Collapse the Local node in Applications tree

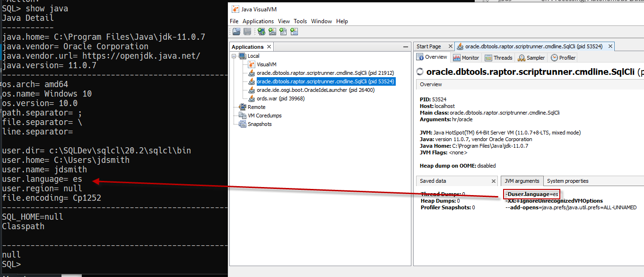click(x=234, y=56)
